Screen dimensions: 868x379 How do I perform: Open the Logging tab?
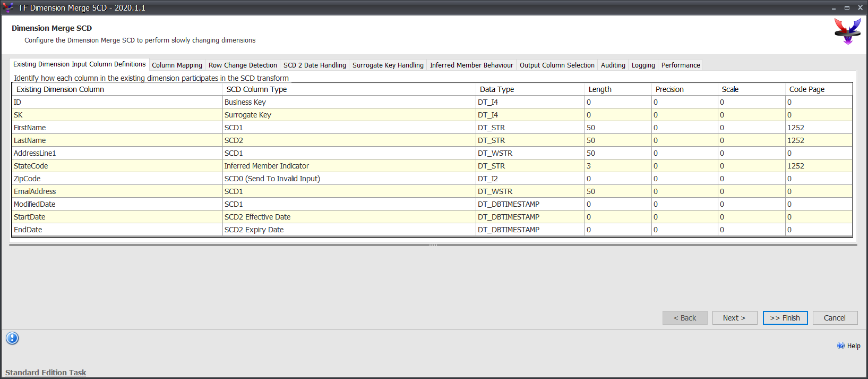tap(643, 65)
